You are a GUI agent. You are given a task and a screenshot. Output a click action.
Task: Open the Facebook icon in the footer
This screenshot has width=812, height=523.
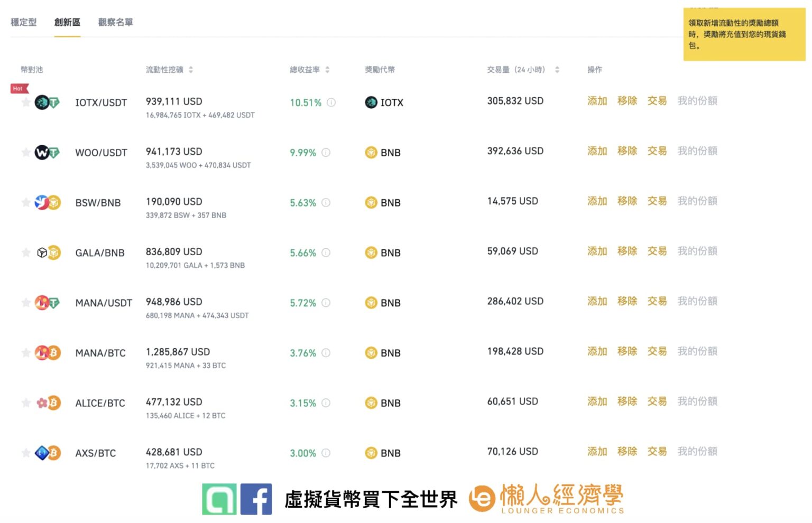pyautogui.click(x=257, y=498)
